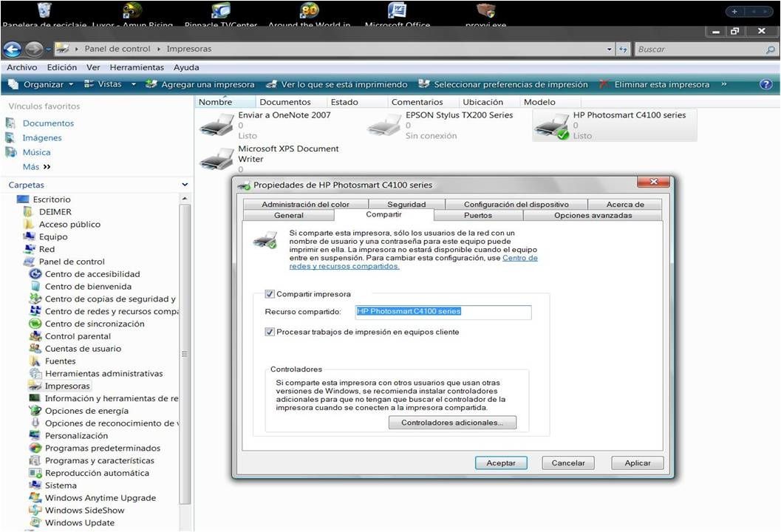Click the Back navigation arrow
Viewport: 781px width, 532px height.
coord(12,50)
